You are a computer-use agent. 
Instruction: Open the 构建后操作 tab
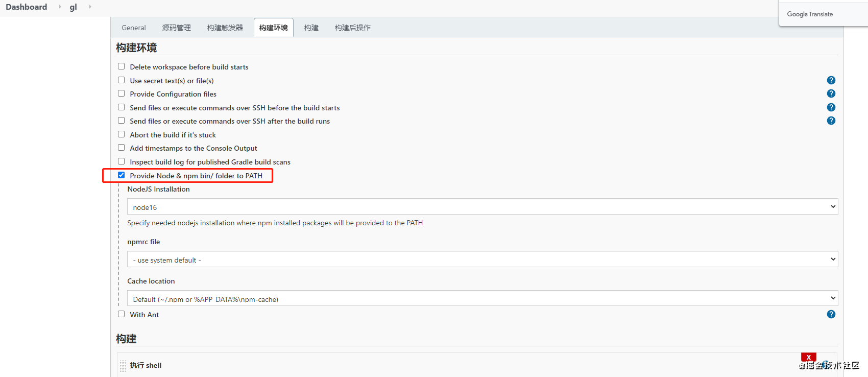click(x=352, y=28)
